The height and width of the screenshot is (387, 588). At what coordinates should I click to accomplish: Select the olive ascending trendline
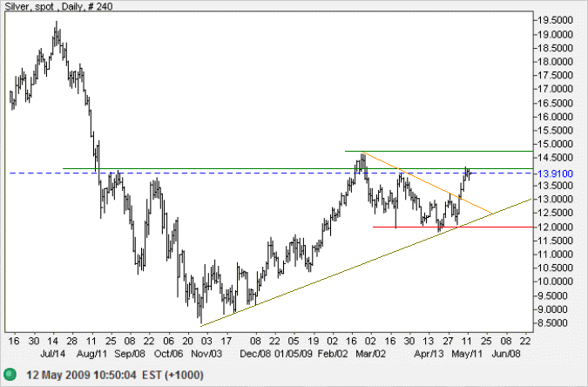[x=367, y=262]
